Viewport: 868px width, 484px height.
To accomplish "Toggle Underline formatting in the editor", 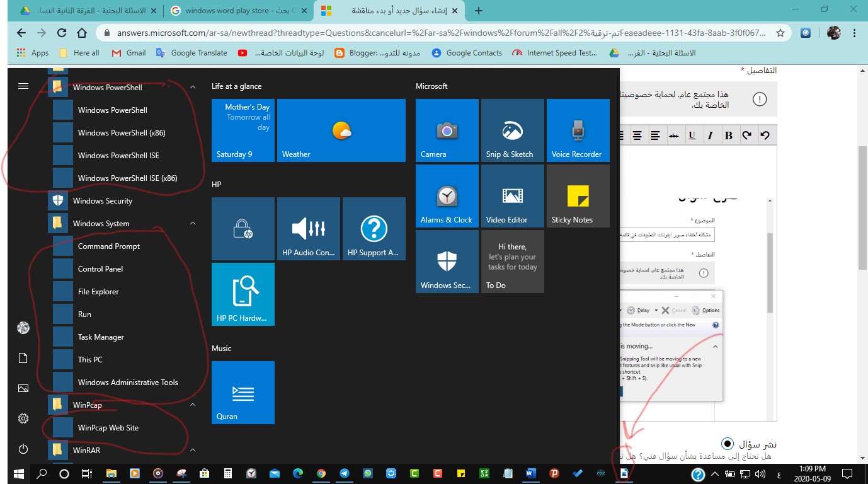I will [x=692, y=135].
